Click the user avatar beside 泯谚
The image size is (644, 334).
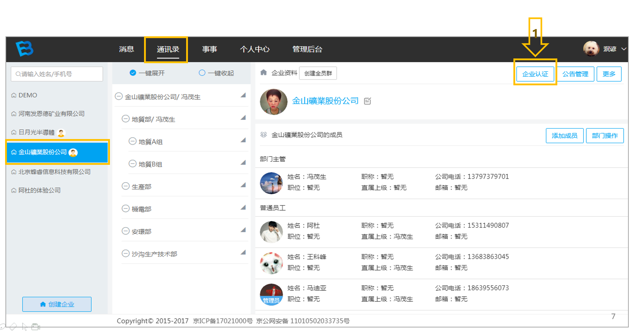(591, 49)
